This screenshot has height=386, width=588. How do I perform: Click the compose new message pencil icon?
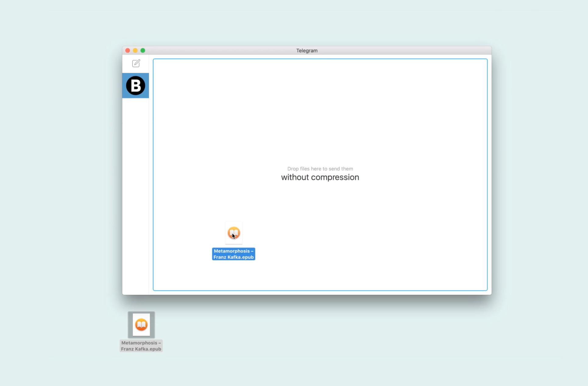pos(136,63)
